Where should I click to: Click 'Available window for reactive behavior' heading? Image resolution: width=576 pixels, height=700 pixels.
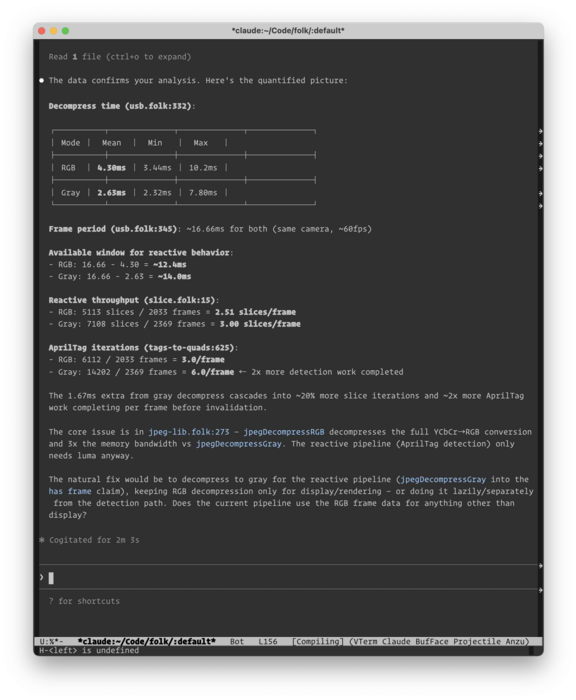pos(139,253)
